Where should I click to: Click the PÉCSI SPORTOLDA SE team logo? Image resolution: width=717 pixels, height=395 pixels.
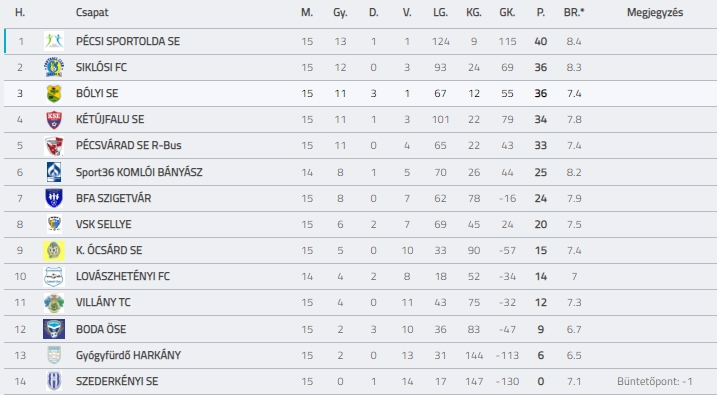(x=54, y=41)
